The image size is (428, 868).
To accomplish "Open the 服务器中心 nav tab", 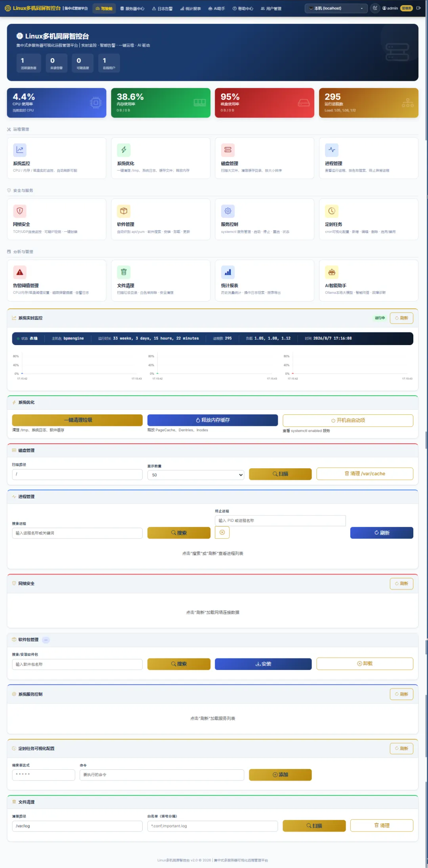I will coord(132,8).
